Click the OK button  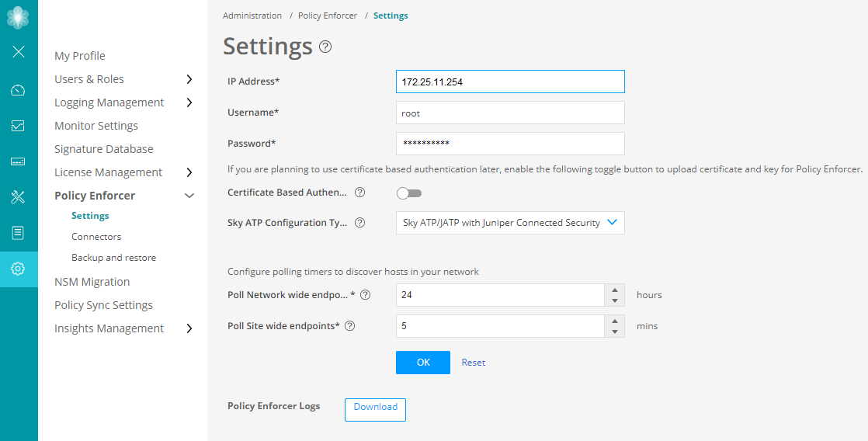click(422, 363)
